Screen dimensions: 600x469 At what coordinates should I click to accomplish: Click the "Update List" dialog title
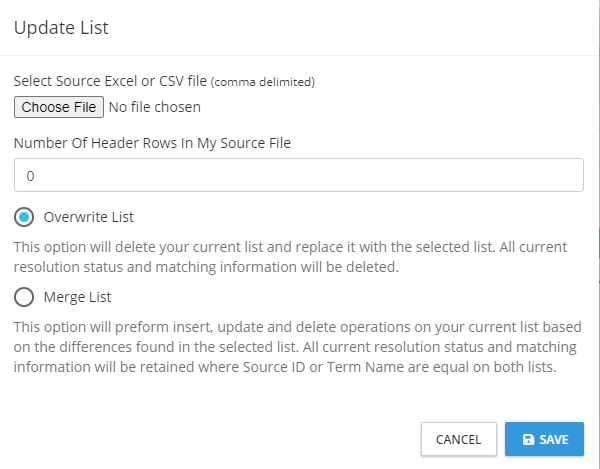click(61, 28)
